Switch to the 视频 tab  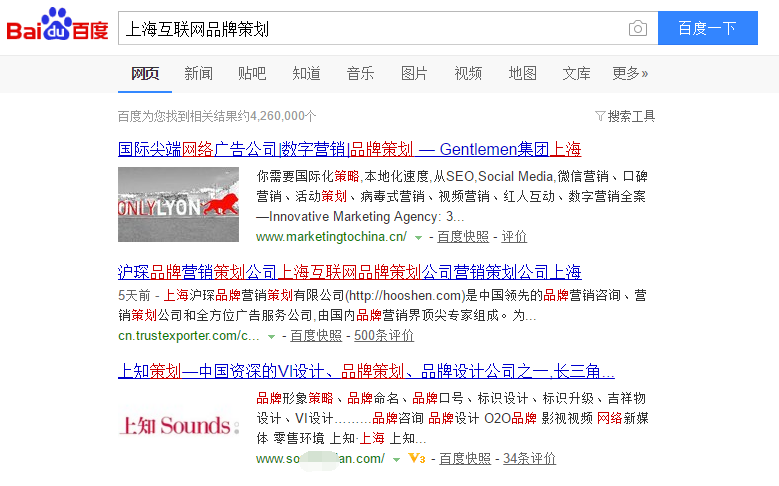[x=468, y=74]
